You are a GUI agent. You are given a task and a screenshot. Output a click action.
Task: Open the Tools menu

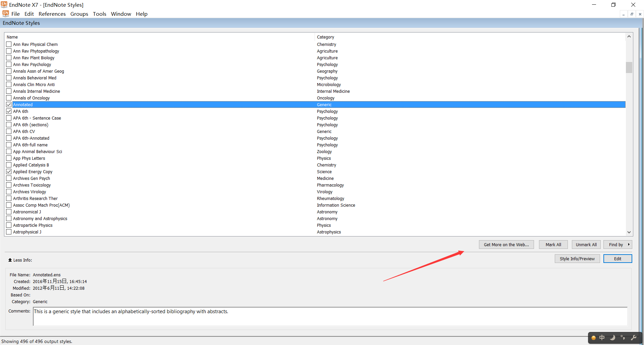(100, 14)
